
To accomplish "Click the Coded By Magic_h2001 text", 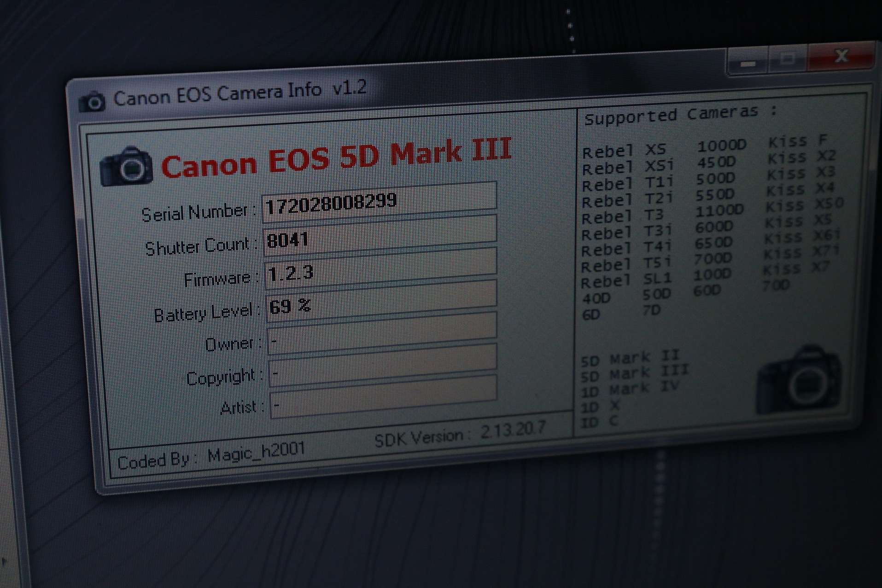I will coord(211,455).
